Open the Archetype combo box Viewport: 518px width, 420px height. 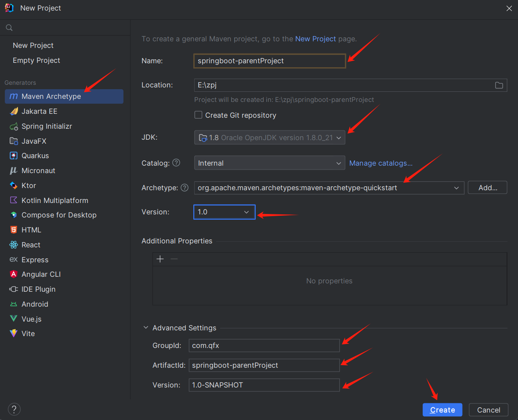pos(329,188)
